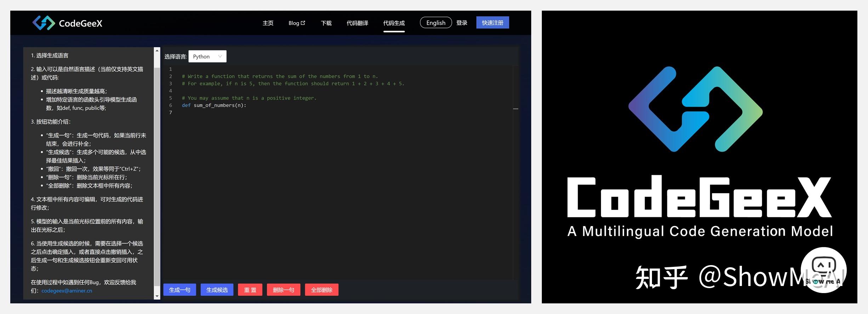Go to the 下载 download page
Image resolution: width=868 pixels, height=314 pixels.
(x=326, y=23)
